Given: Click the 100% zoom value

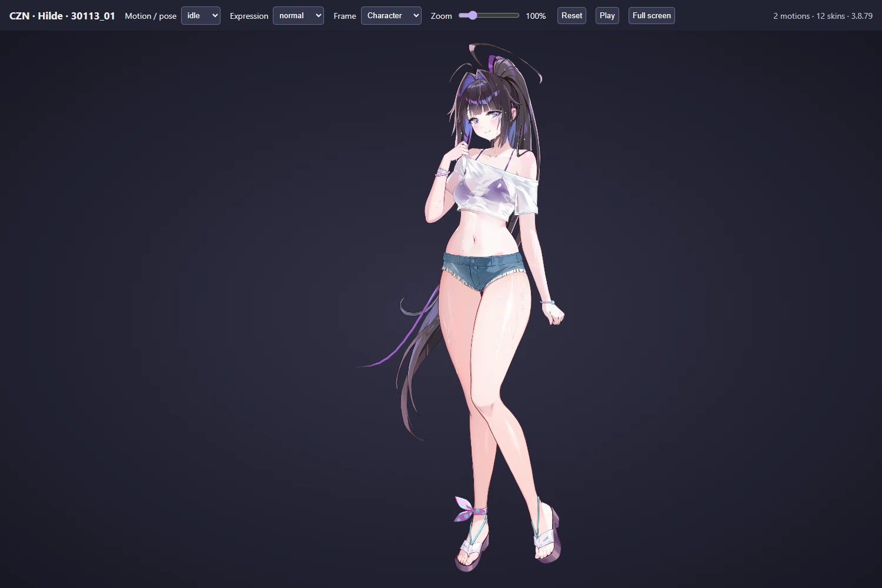Looking at the screenshot, I should [536, 16].
